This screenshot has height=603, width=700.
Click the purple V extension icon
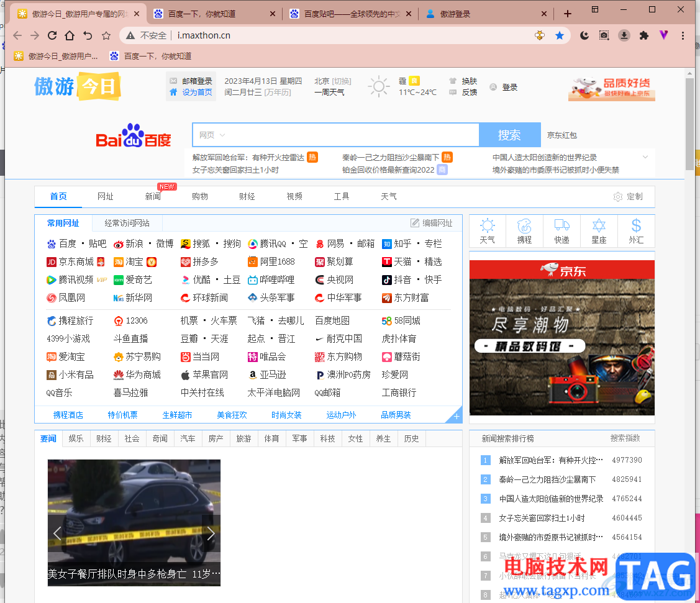click(664, 35)
